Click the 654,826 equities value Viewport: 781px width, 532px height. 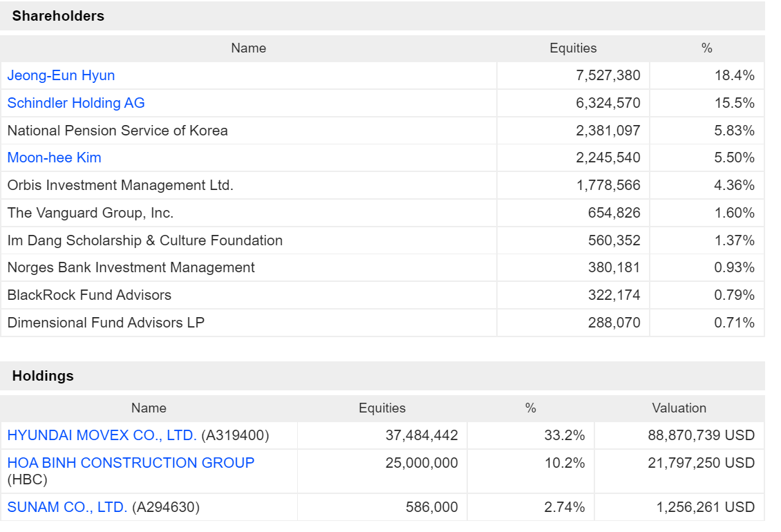614,213
